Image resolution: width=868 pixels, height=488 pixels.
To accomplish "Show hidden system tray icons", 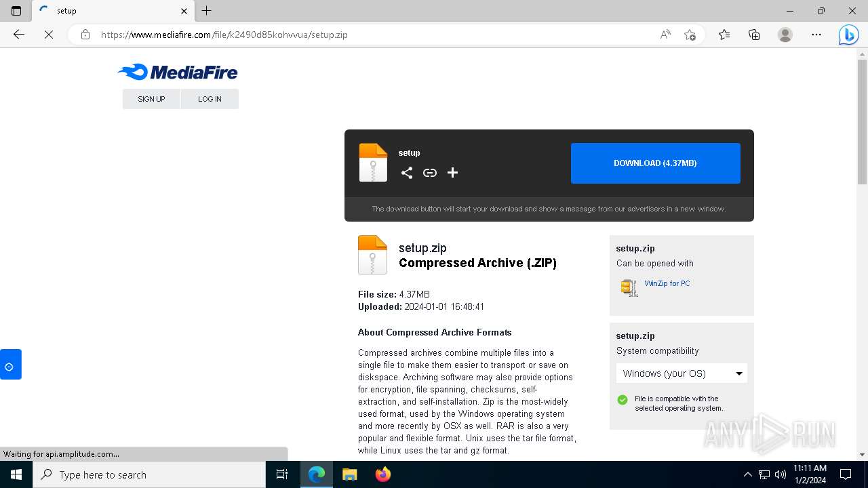I will tap(748, 474).
